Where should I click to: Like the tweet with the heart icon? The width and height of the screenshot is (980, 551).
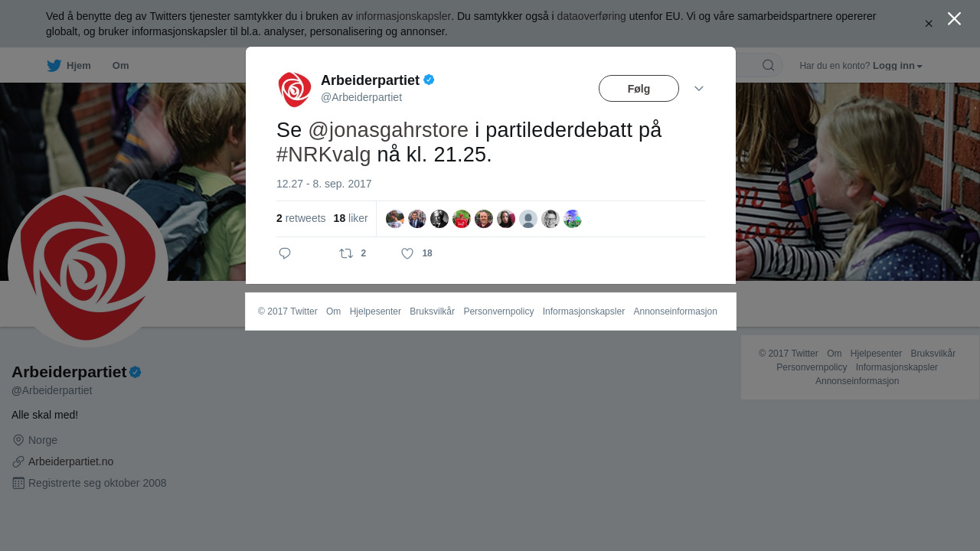tap(407, 253)
